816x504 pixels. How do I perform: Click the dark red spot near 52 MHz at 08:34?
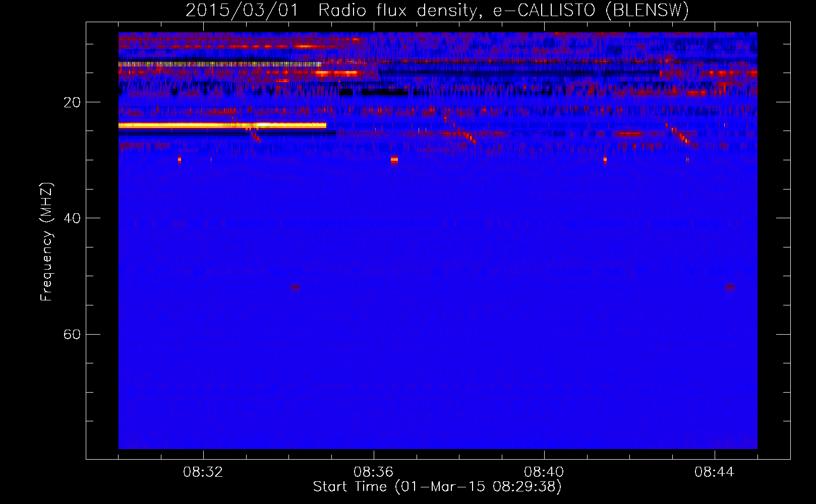[x=296, y=287]
